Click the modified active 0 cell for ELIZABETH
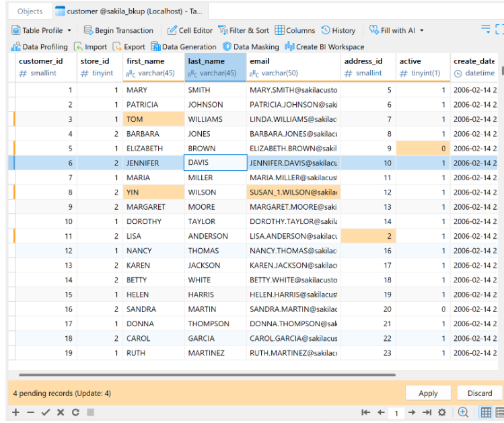 coord(423,149)
